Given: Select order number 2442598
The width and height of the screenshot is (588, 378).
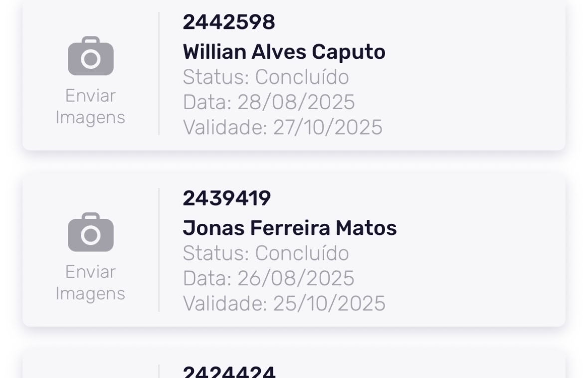Looking at the screenshot, I should [x=228, y=22].
